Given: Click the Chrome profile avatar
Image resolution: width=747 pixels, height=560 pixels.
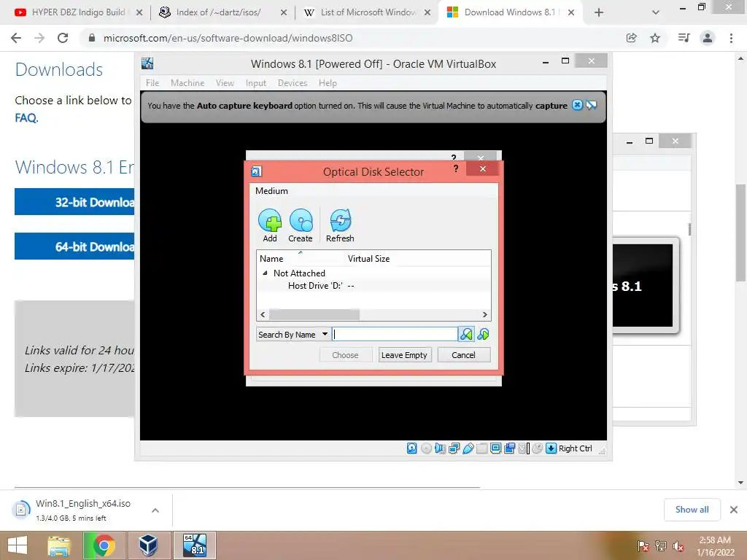Looking at the screenshot, I should 708,38.
